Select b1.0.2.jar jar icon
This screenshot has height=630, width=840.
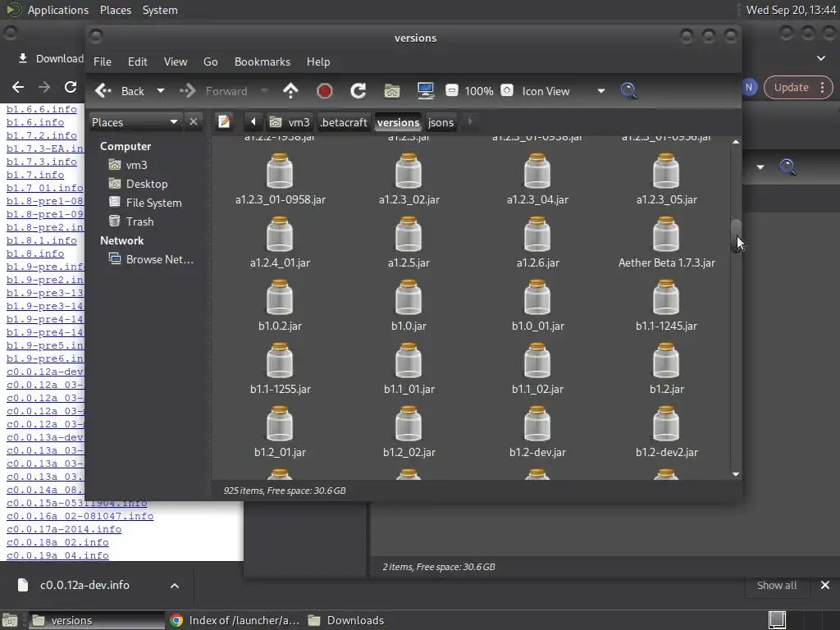point(280,297)
